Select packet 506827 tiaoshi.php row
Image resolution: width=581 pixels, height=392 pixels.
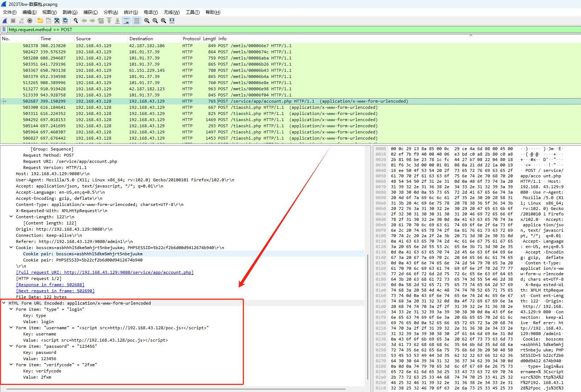click(290, 138)
